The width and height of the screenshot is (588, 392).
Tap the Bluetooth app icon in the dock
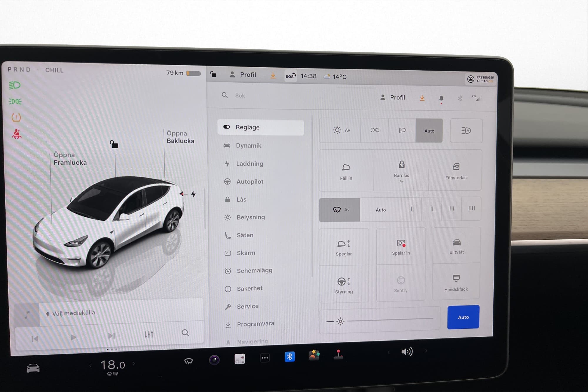[x=290, y=357]
